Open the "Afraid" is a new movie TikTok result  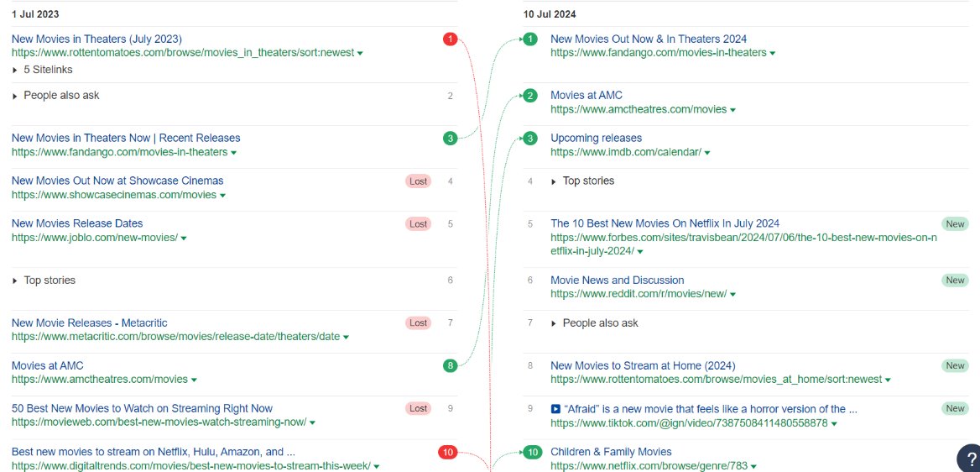[710, 409]
